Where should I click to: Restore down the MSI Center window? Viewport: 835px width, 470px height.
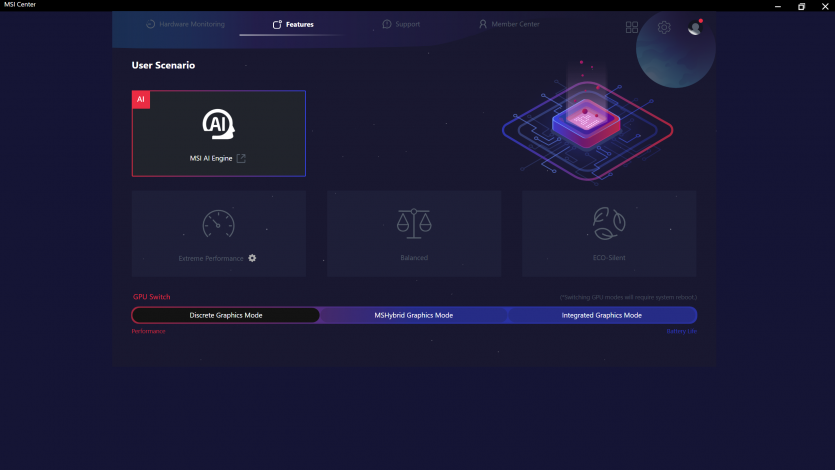tap(801, 6)
